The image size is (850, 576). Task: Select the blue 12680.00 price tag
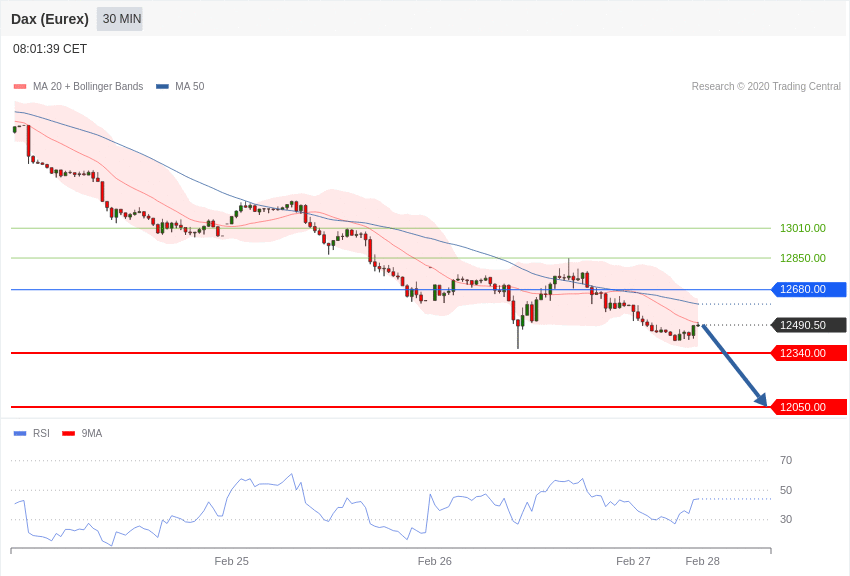[x=808, y=290]
